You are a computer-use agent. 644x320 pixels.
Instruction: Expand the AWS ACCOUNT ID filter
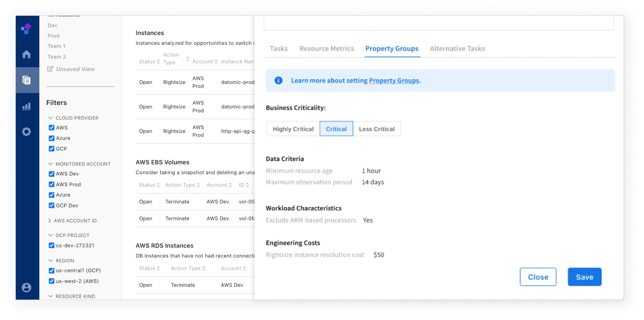click(x=50, y=221)
